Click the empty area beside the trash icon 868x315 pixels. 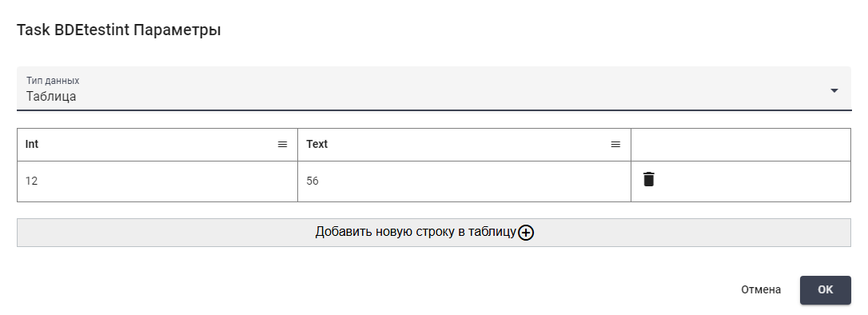coord(753,181)
